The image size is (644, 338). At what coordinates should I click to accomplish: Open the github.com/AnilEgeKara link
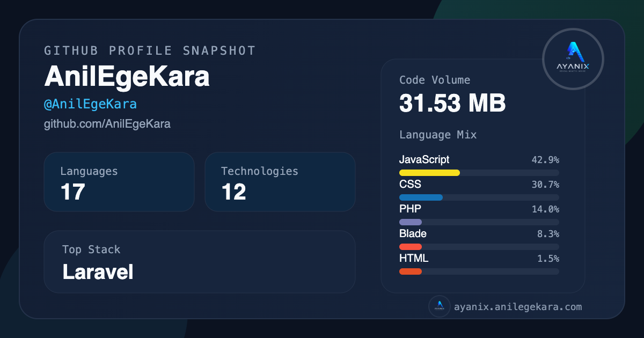[107, 124]
